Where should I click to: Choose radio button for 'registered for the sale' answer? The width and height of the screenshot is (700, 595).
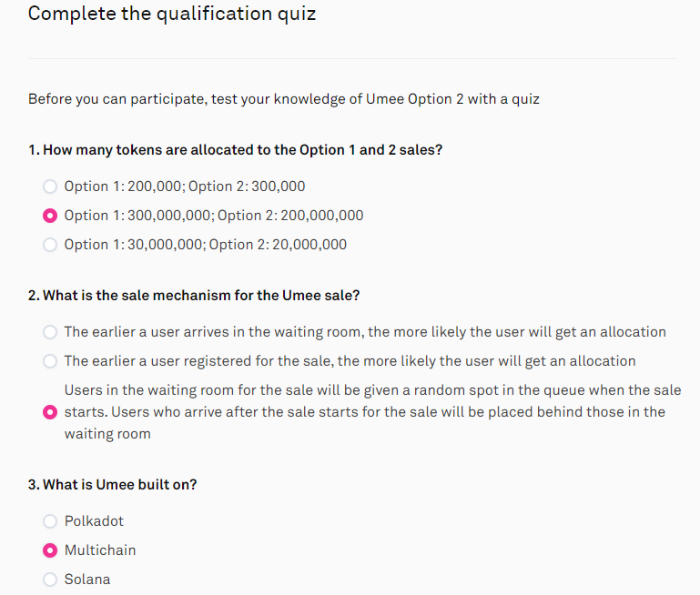click(50, 361)
